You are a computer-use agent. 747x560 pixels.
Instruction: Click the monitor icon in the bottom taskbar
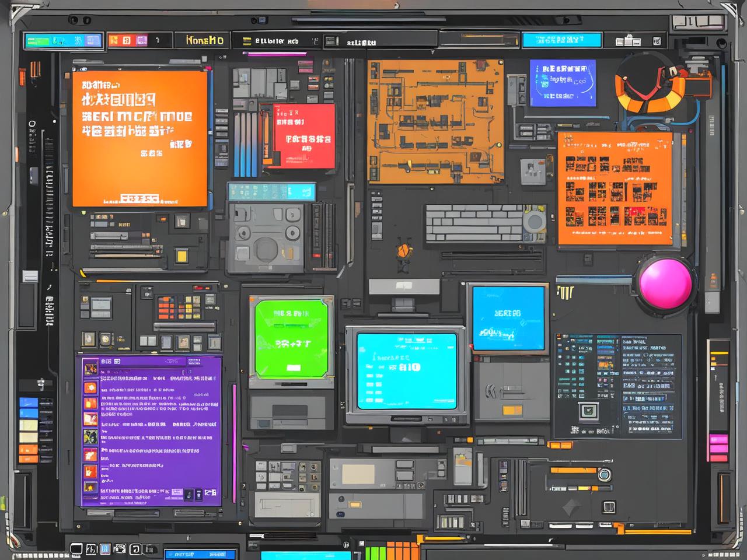click(x=76, y=549)
